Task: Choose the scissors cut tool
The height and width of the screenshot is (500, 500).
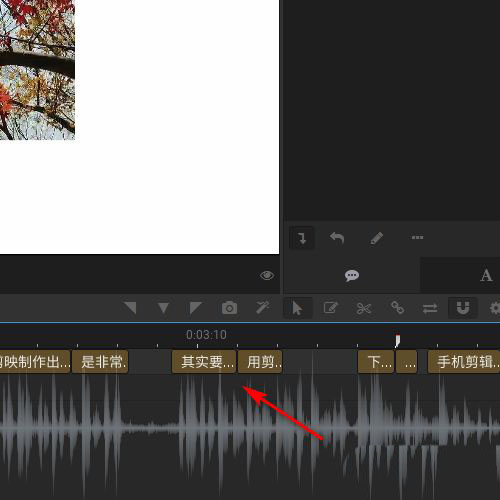Action: 364,308
